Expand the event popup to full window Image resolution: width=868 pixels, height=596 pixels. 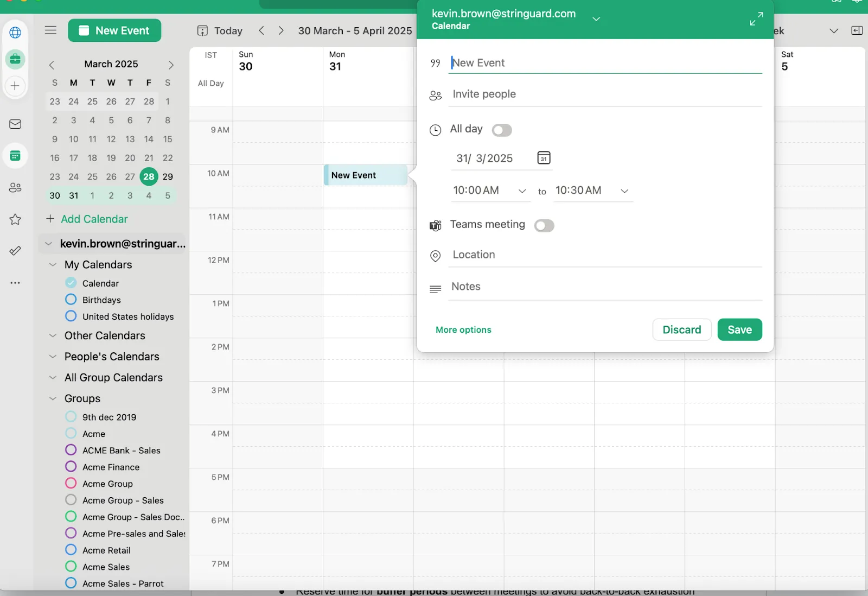(756, 19)
